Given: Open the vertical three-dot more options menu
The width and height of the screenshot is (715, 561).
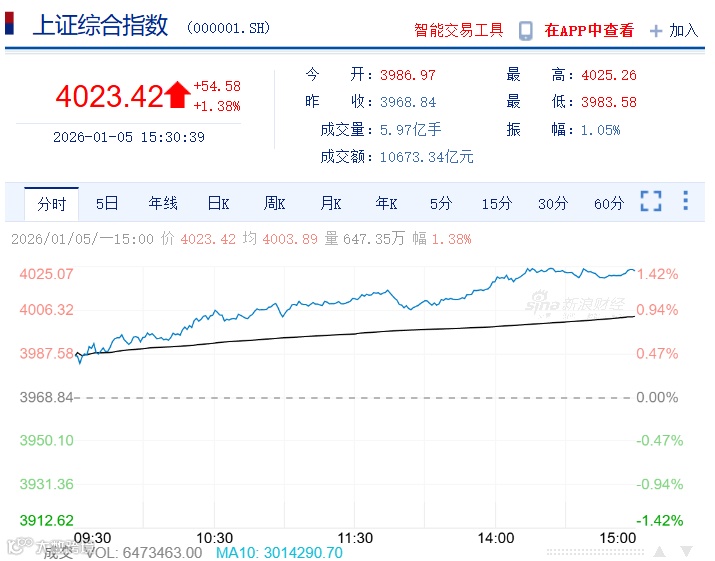Looking at the screenshot, I should point(685,201).
